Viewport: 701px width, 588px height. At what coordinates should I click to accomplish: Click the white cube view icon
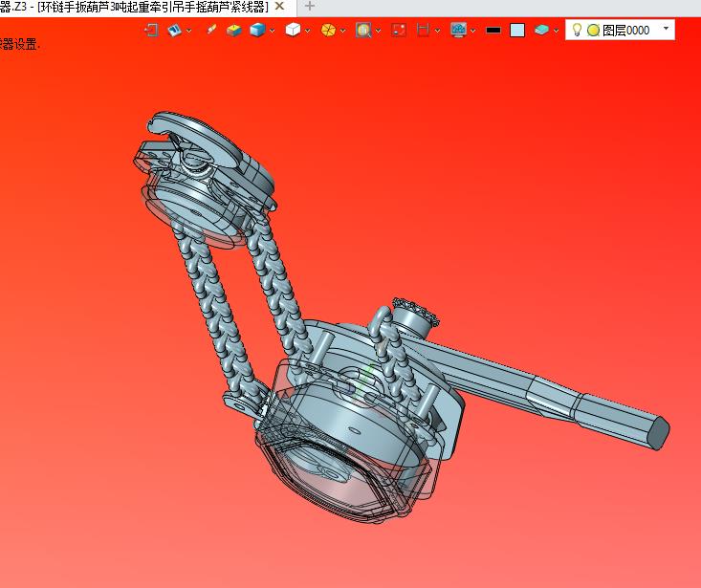[293, 30]
